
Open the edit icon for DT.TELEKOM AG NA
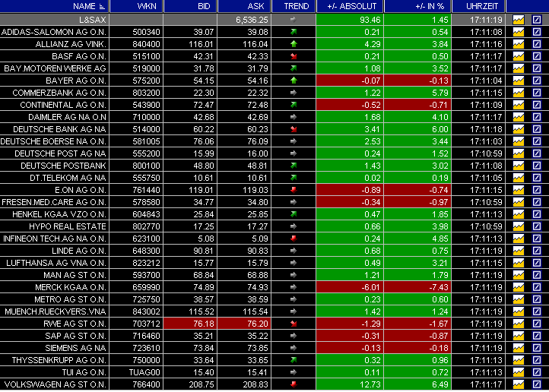pyautogui.click(x=537, y=178)
